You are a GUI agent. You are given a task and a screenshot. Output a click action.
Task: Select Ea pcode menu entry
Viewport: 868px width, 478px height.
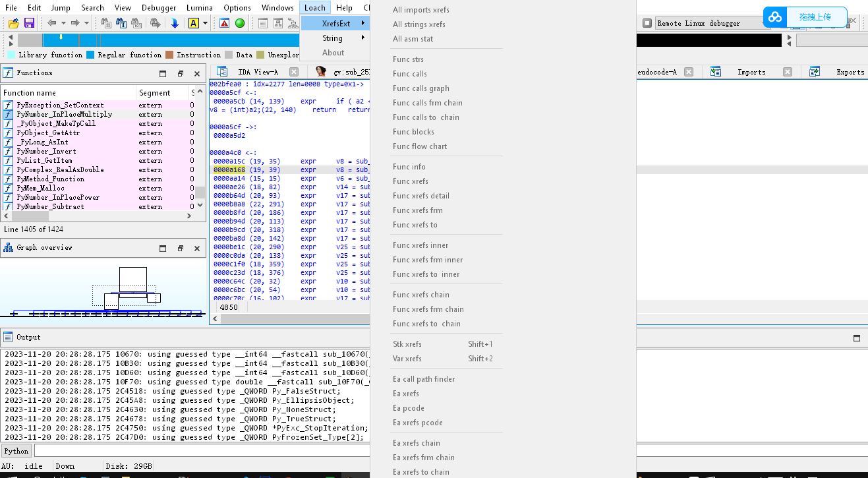click(x=409, y=408)
